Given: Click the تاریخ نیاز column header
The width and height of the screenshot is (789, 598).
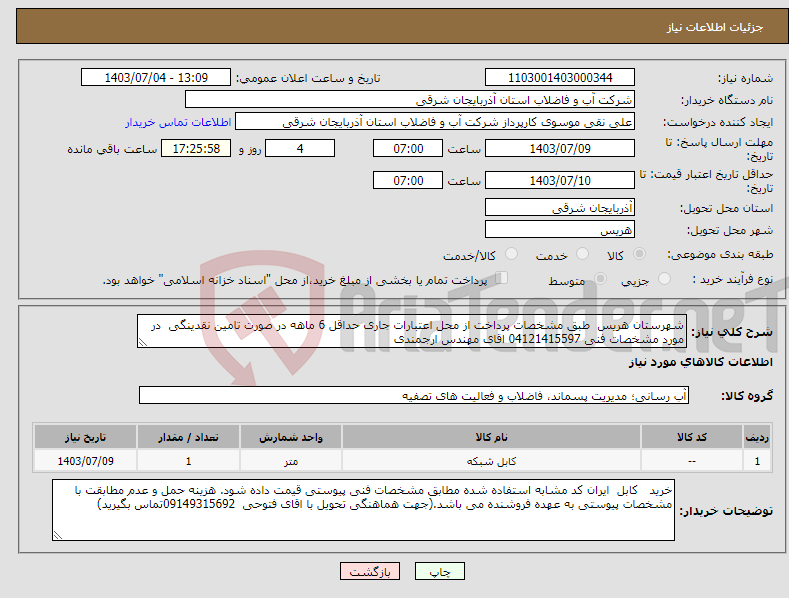Looking at the screenshot, I should [x=86, y=437].
